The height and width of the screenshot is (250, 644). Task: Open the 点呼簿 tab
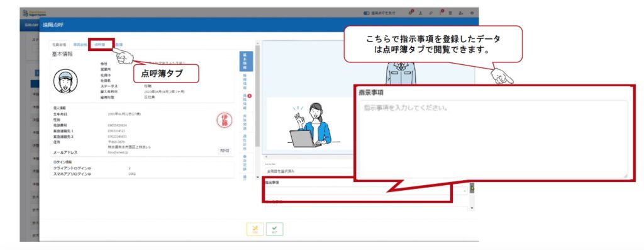pos(100,44)
